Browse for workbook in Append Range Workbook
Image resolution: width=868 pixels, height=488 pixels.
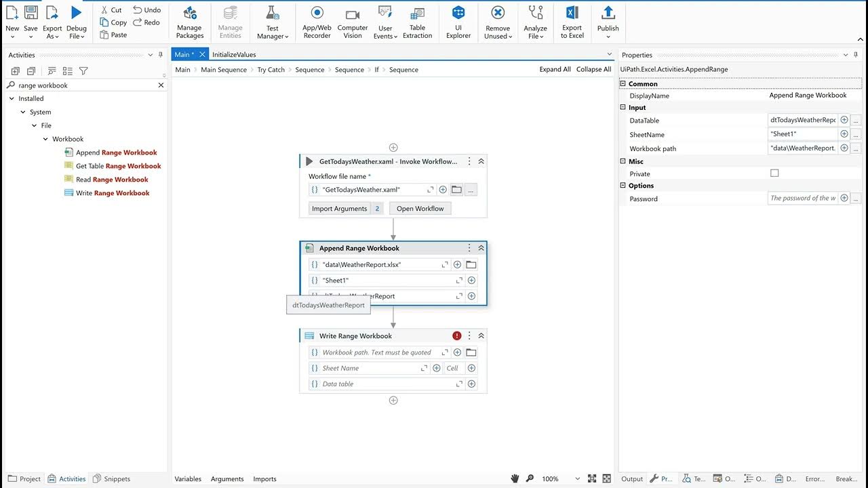point(471,264)
